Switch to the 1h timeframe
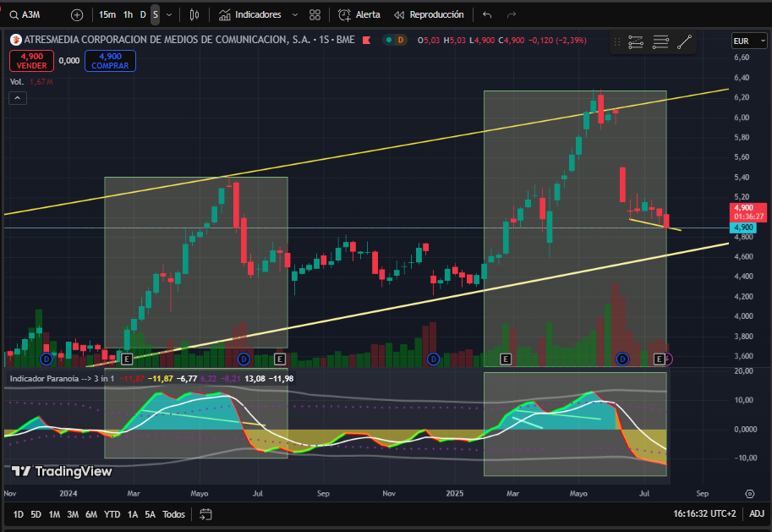This screenshot has width=772, height=532. (128, 14)
